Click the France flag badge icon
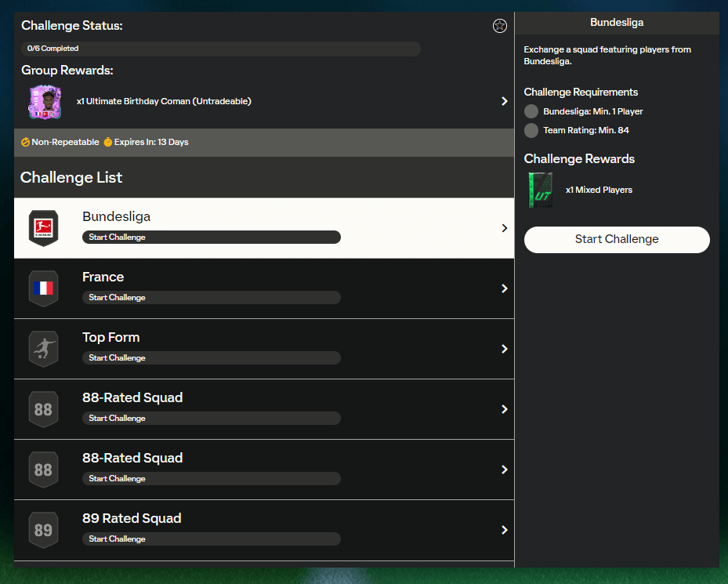Screen dimensions: 728x584 [x=43, y=288]
